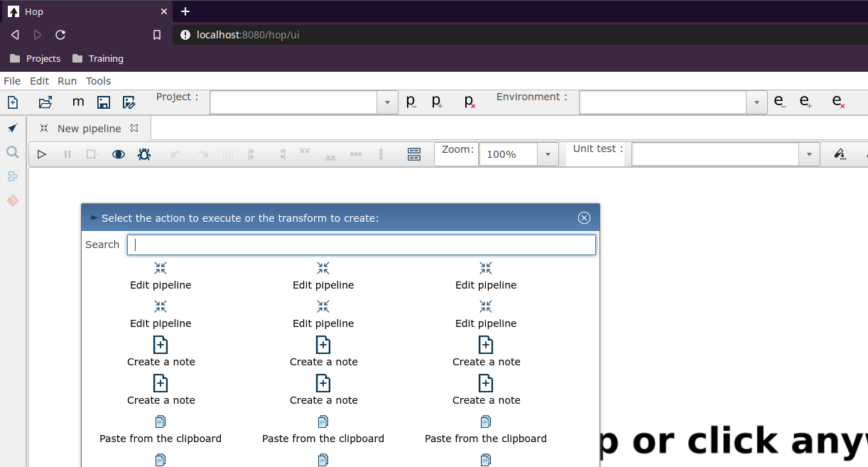Debug the pipeline using the bug icon

[x=144, y=154]
